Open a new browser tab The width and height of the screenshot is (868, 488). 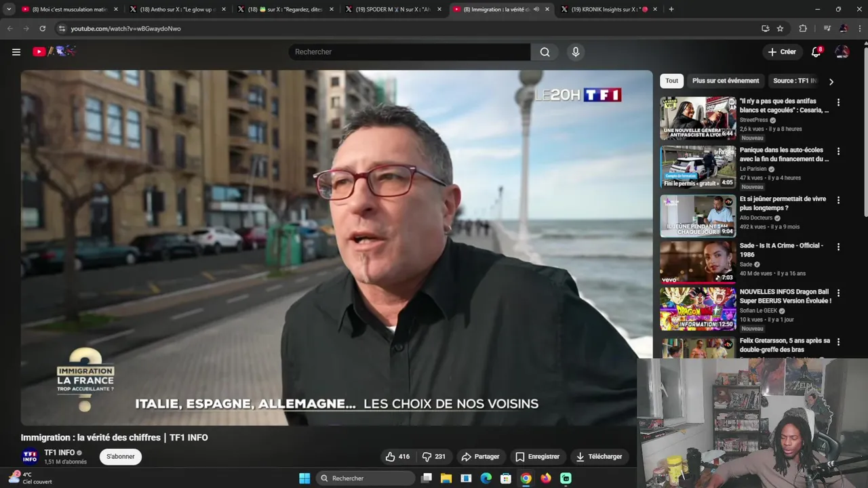tap(671, 9)
